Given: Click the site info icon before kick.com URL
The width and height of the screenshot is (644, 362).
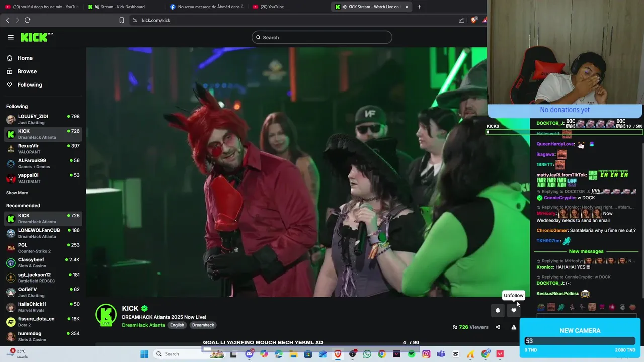Looking at the screenshot, I should pyautogui.click(x=134, y=20).
